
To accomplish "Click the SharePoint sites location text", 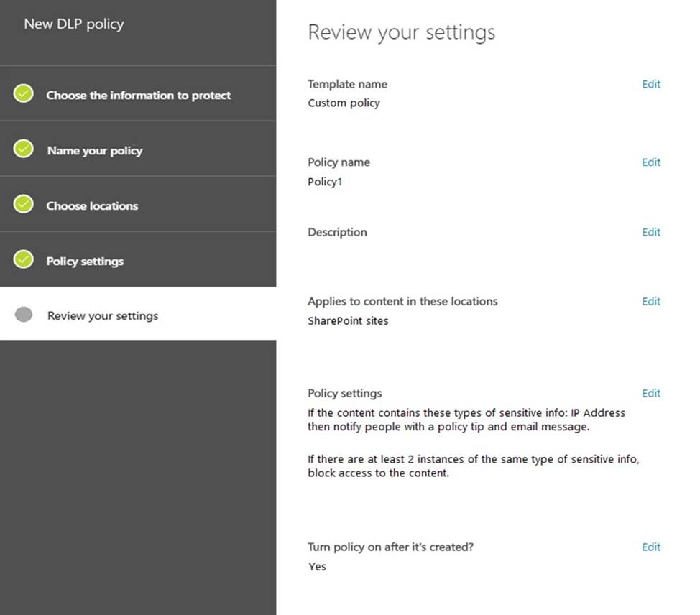I will (x=348, y=321).
